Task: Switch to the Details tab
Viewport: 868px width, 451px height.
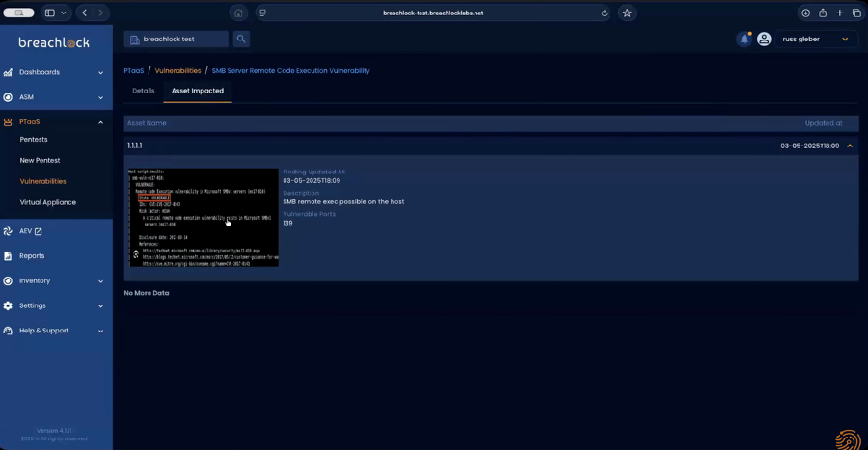Action: point(144,91)
